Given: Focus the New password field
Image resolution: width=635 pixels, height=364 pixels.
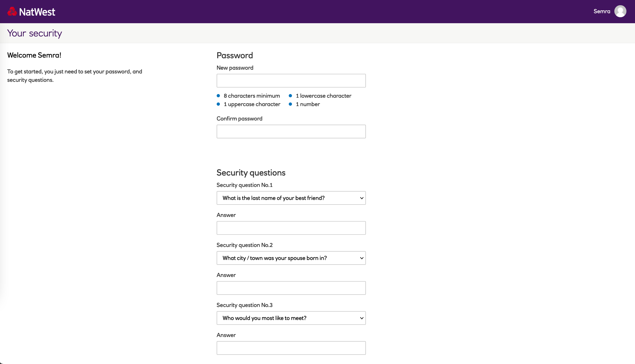Looking at the screenshot, I should [x=291, y=80].
